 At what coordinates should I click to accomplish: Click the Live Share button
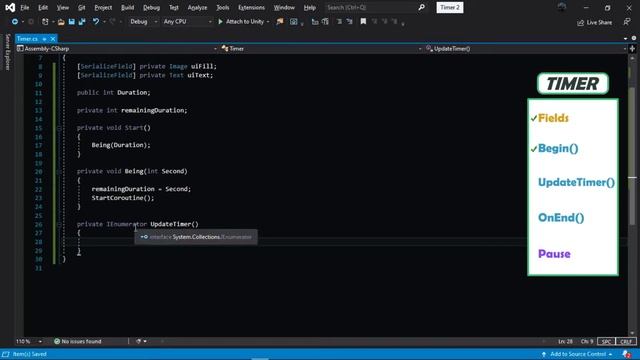click(x=595, y=22)
